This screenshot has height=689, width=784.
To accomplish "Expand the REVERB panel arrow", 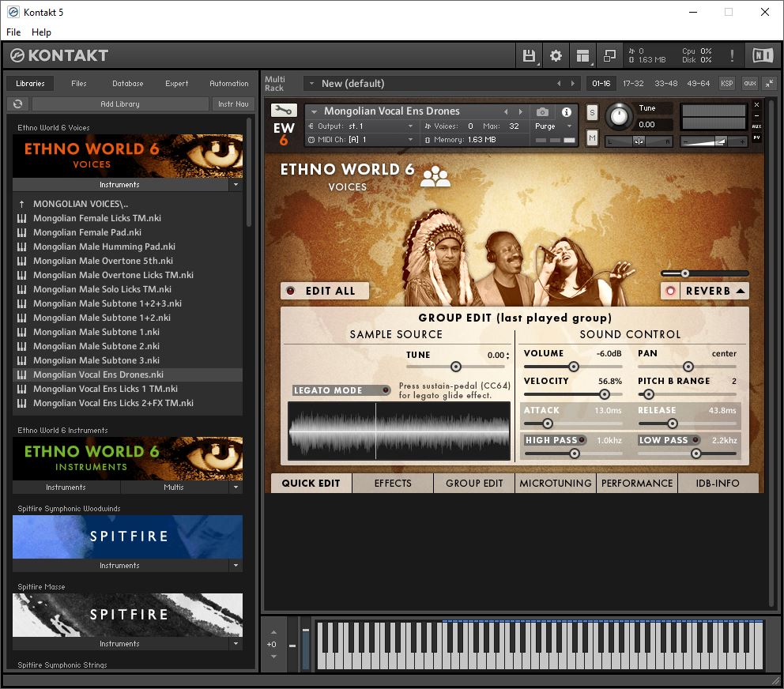I will (741, 291).
